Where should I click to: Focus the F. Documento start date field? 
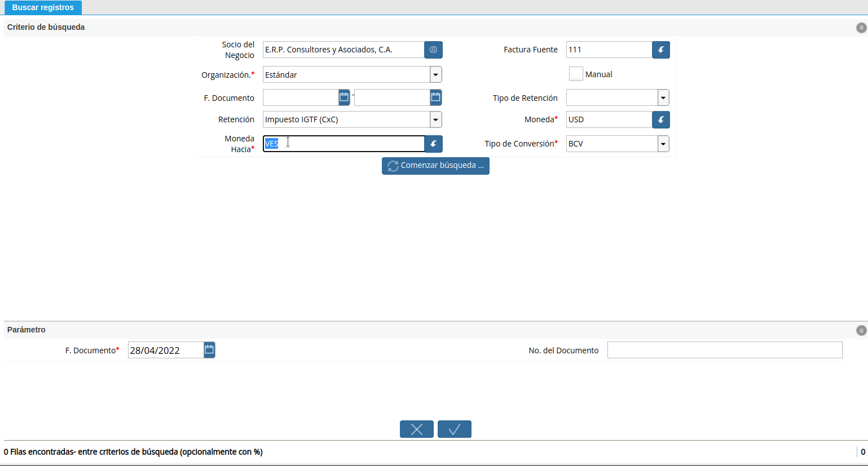(301, 97)
